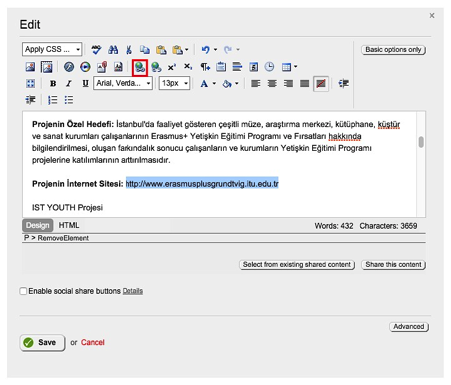Toggle italic formatting

69,83
